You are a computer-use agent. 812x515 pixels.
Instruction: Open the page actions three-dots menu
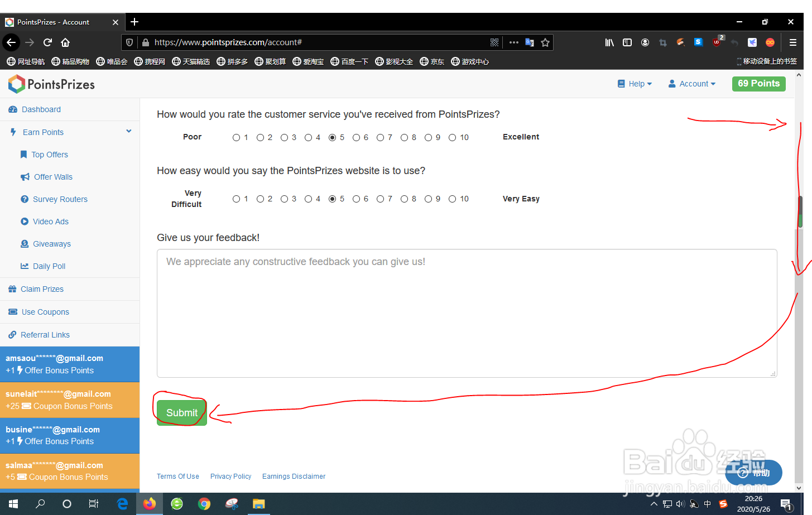tap(514, 42)
